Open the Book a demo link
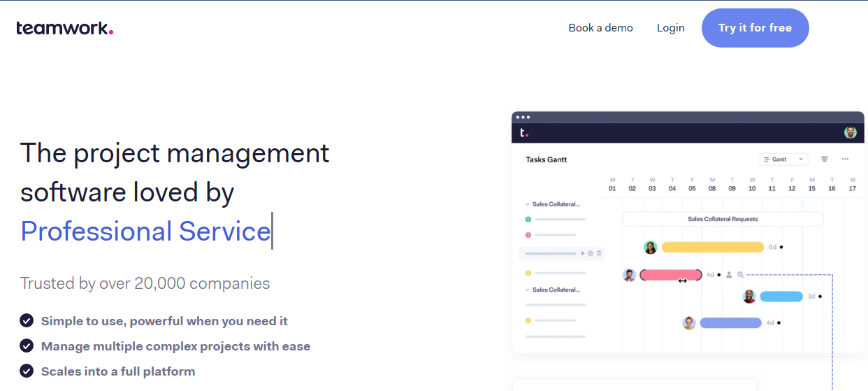Image resolution: width=868 pixels, height=391 pixels. click(x=600, y=28)
